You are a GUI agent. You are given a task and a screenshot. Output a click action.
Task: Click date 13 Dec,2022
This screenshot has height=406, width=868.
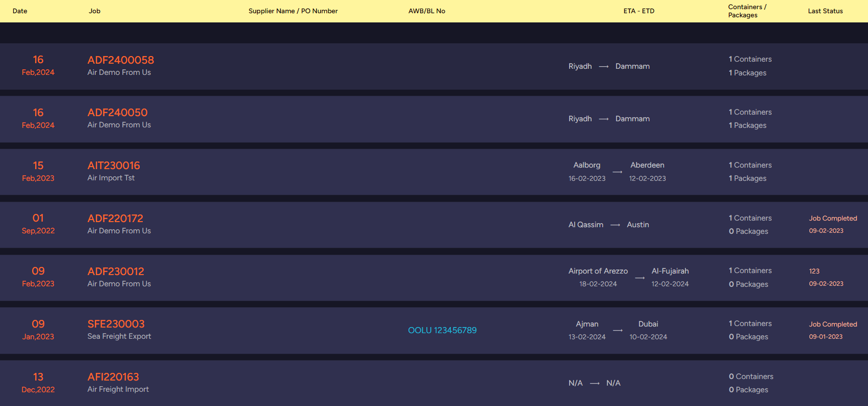[38, 383]
